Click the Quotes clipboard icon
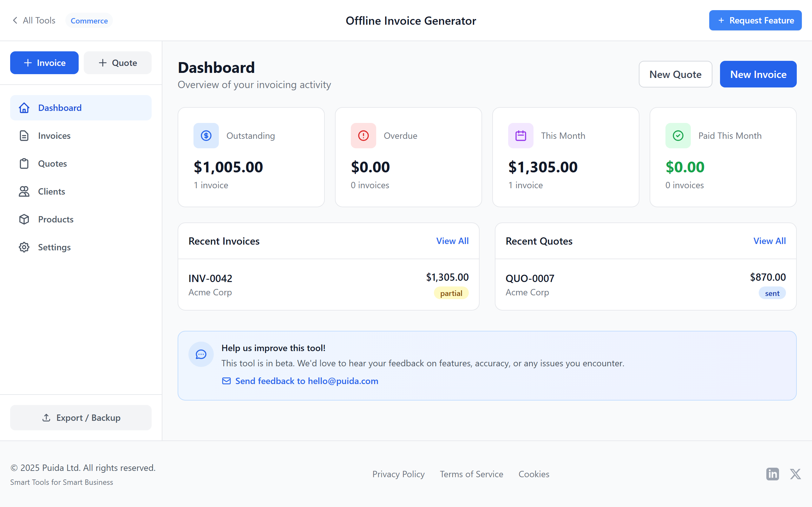Image resolution: width=812 pixels, height=507 pixels. click(24, 163)
